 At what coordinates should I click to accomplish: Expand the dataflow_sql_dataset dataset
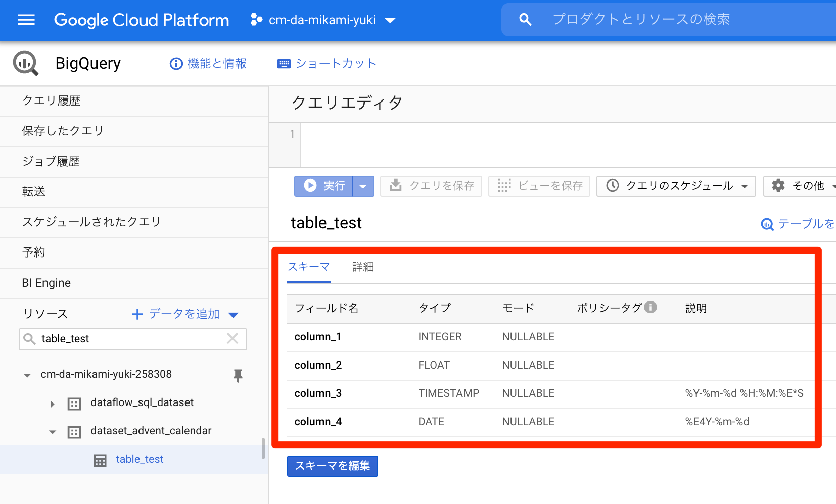(x=52, y=403)
